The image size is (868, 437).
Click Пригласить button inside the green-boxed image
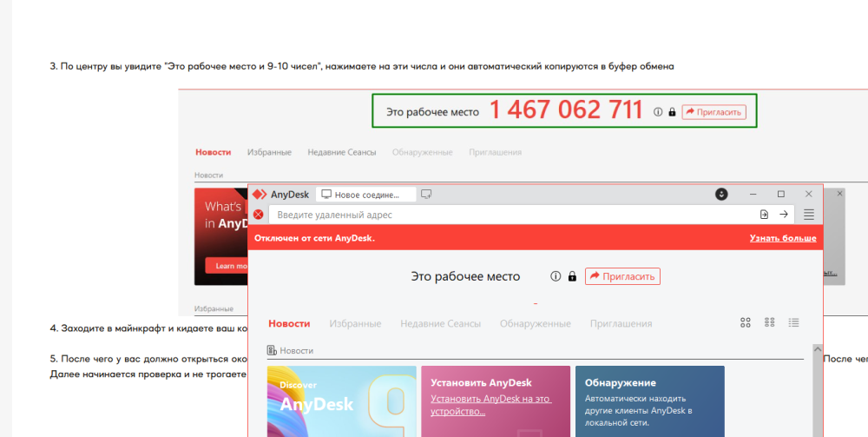coord(714,112)
